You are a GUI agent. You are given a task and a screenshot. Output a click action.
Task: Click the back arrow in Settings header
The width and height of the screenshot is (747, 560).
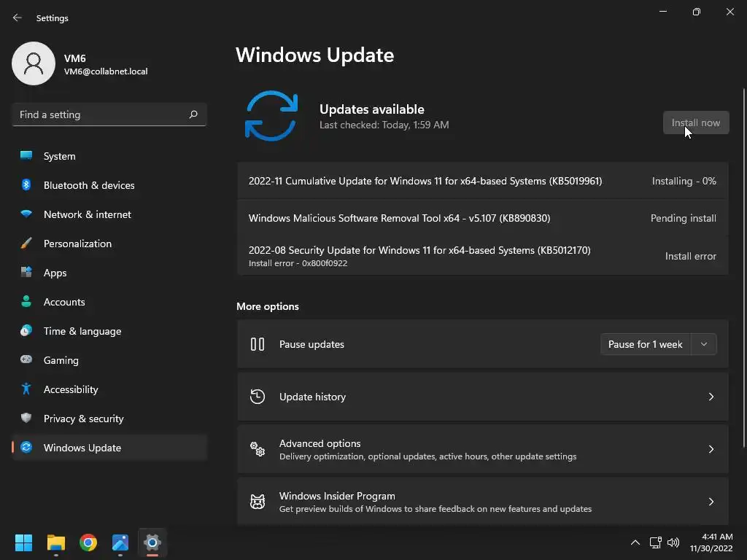[18, 17]
